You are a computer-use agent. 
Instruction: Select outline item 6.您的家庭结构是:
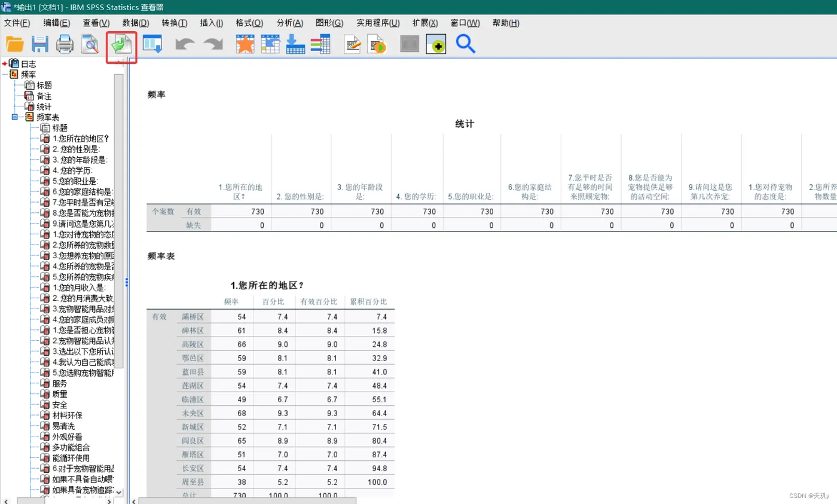(x=83, y=192)
